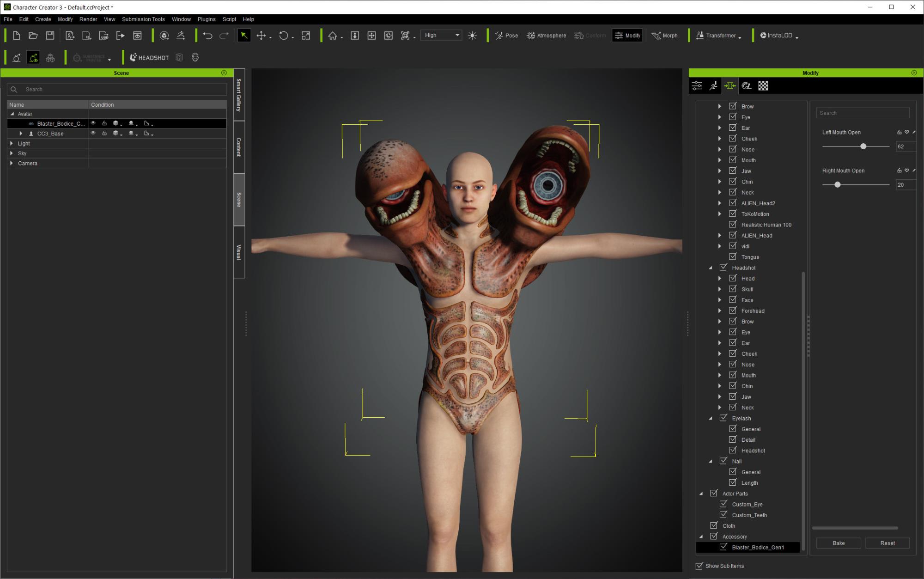Open the Morph tab in Modify panel
Screen dimensions: 924x579
coord(730,85)
